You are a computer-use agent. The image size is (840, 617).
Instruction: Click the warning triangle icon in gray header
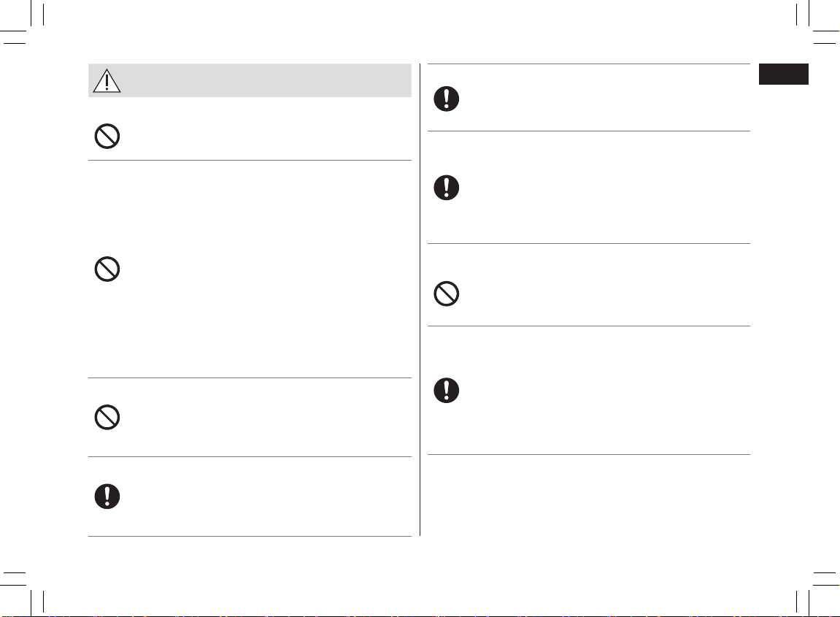point(107,81)
